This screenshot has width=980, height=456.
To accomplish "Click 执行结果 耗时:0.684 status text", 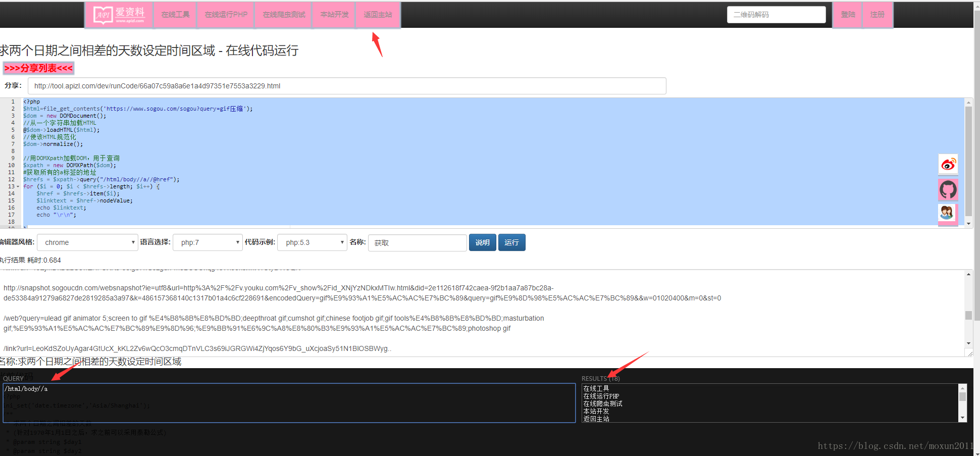I will point(30,260).
